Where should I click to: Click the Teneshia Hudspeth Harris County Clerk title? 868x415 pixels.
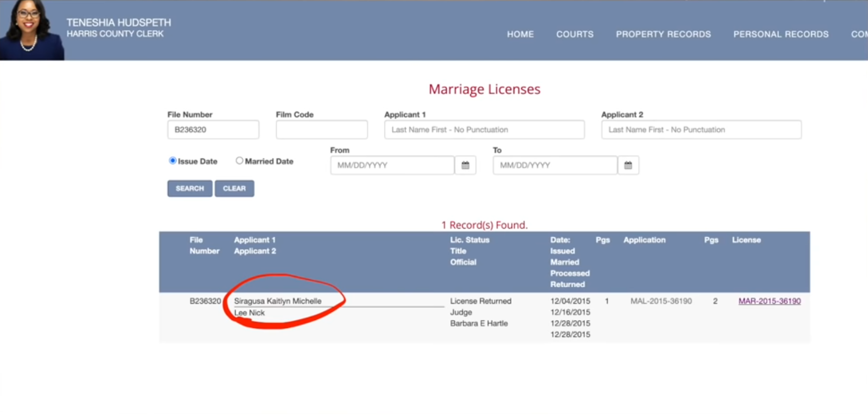[x=119, y=28]
